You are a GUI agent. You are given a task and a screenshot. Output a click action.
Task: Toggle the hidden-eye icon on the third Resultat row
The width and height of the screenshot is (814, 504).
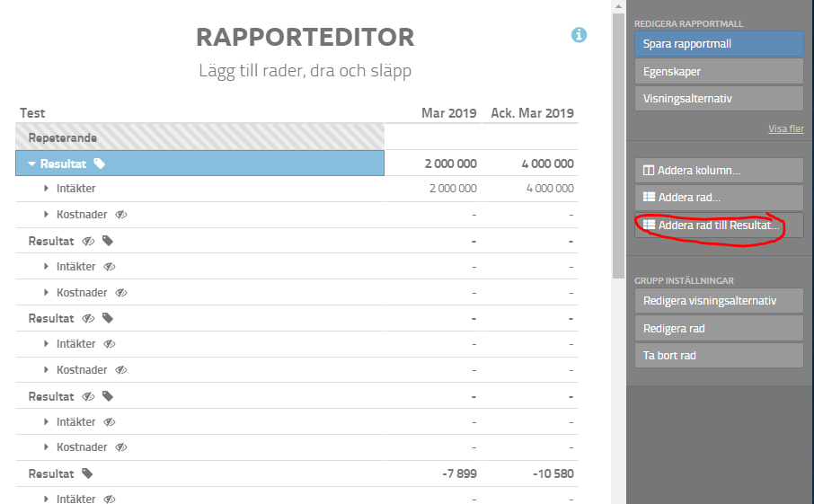coord(88,318)
